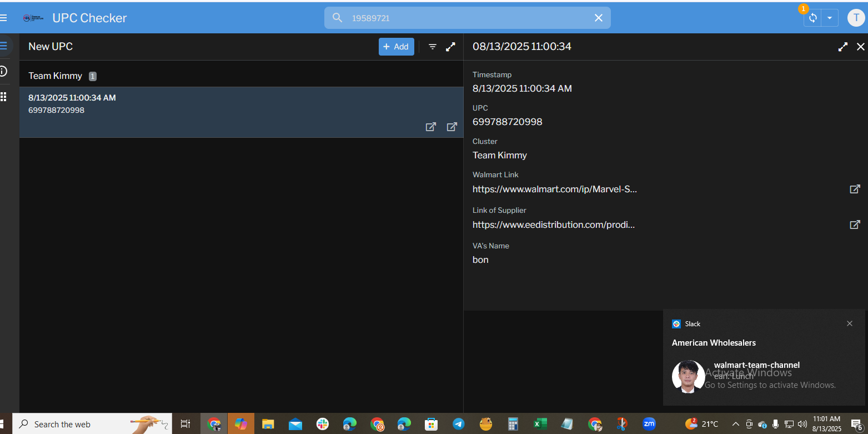Expand the detail panel to fullscreen
Viewport: 868px width, 434px height.
point(842,47)
